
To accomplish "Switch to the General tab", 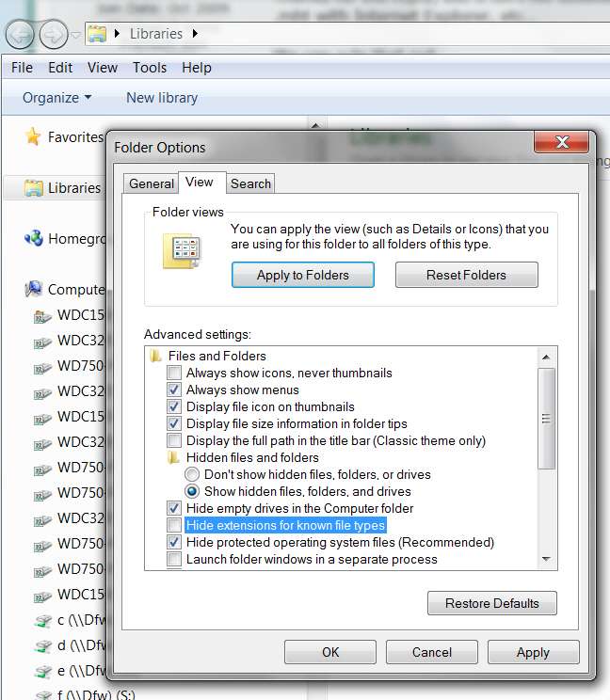I will [151, 183].
